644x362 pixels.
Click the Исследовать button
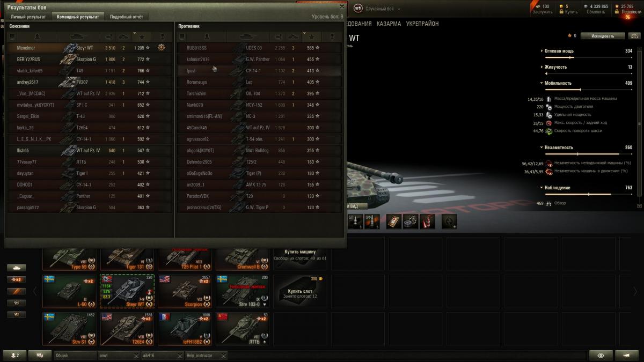pos(603,36)
